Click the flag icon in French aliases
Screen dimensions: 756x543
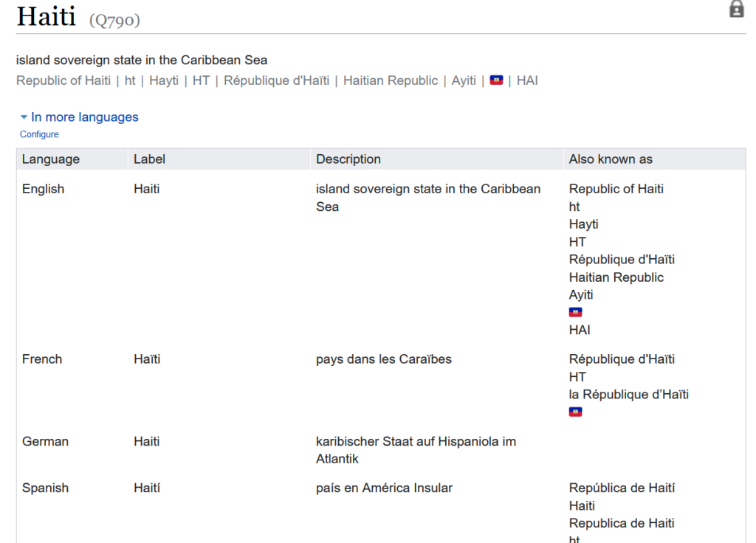(x=575, y=411)
